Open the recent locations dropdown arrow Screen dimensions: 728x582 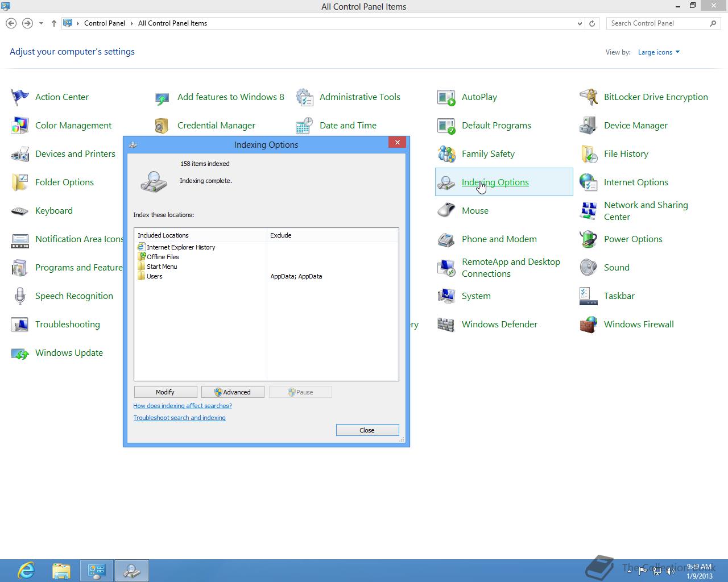41,23
